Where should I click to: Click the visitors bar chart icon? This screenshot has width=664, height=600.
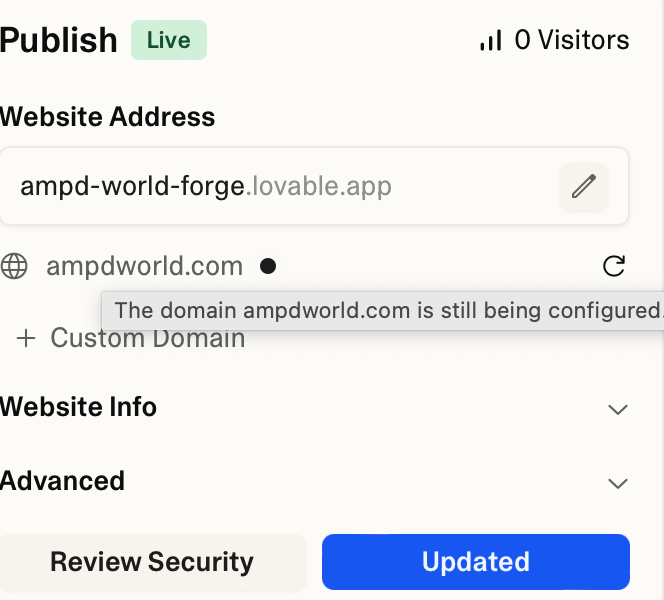491,40
